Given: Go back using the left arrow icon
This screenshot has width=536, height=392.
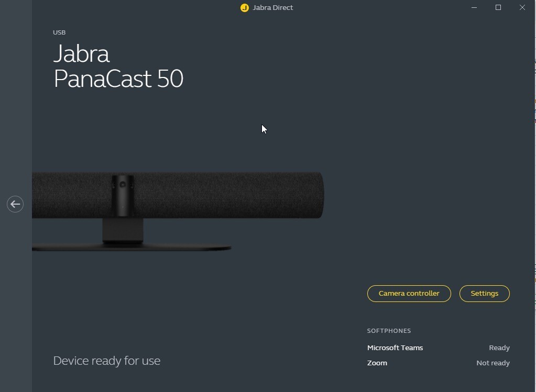Looking at the screenshot, I should 15,204.
